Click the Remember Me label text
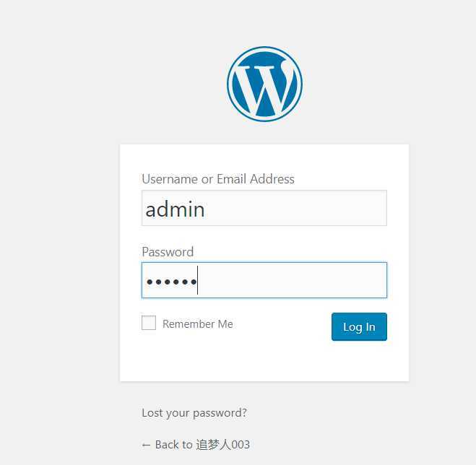Image resolution: width=476 pixels, height=465 pixels. (x=198, y=324)
